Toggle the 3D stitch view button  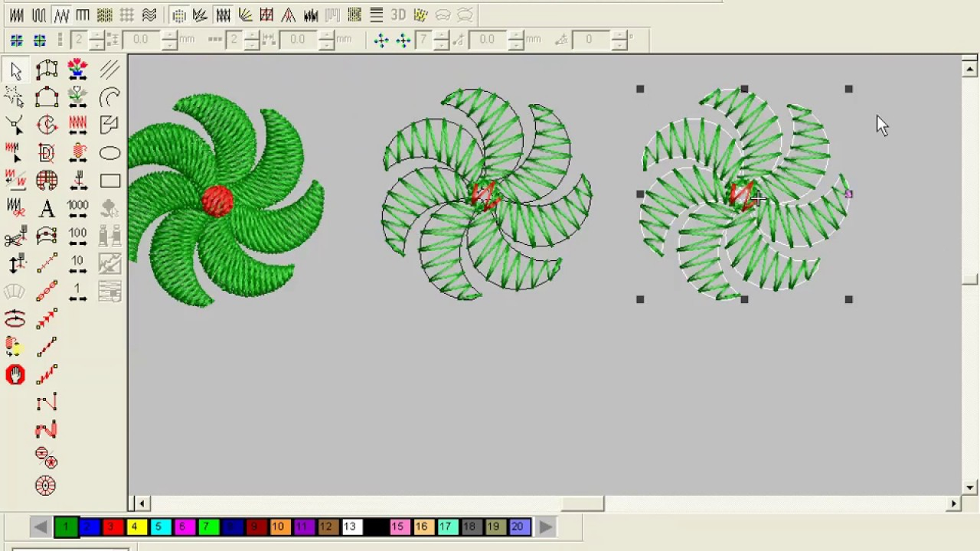398,15
